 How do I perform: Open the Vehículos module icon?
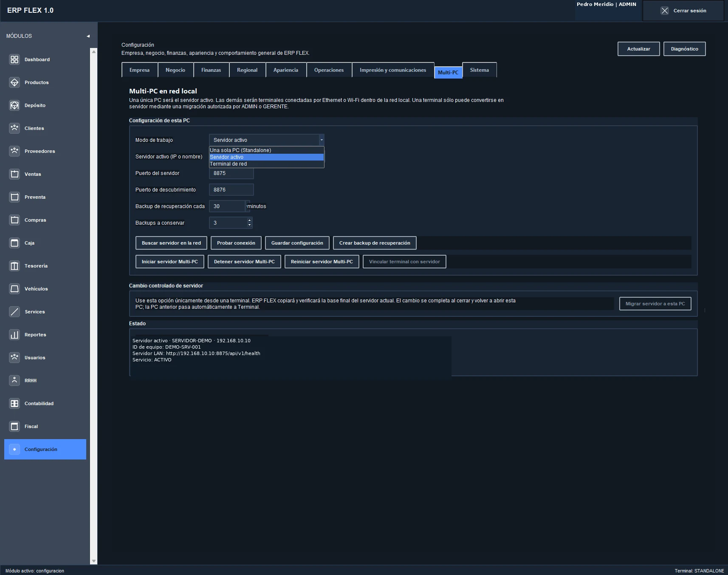pyautogui.click(x=14, y=289)
